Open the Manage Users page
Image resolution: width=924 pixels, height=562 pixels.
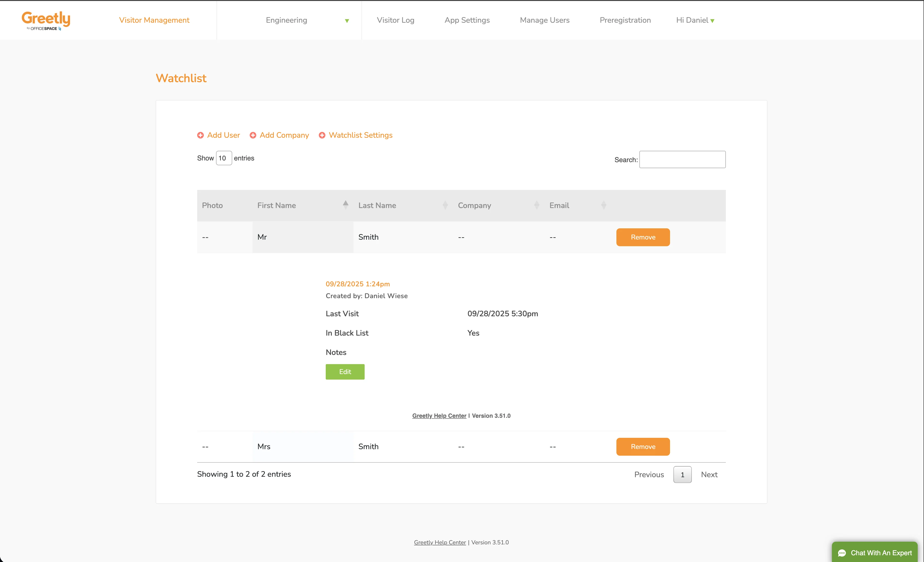point(544,20)
